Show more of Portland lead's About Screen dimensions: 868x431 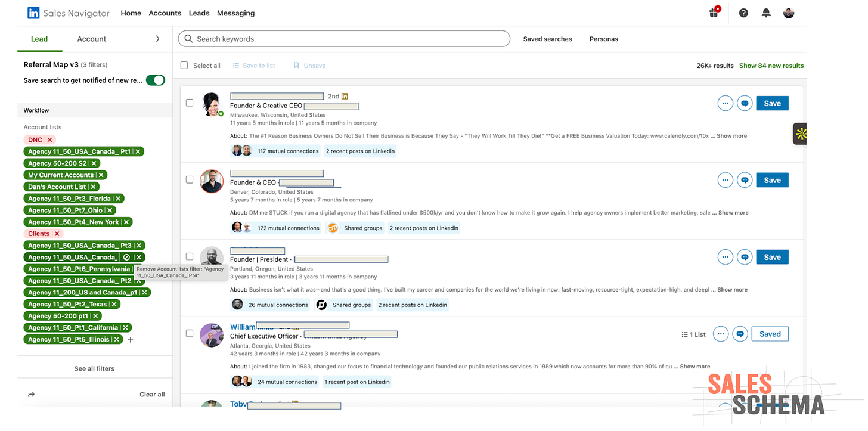click(732, 290)
